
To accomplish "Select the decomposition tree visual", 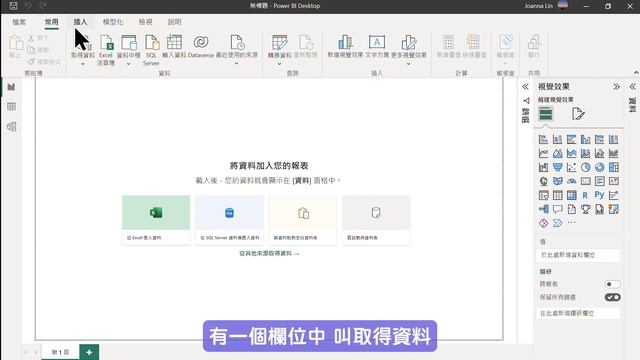I will [543, 209].
